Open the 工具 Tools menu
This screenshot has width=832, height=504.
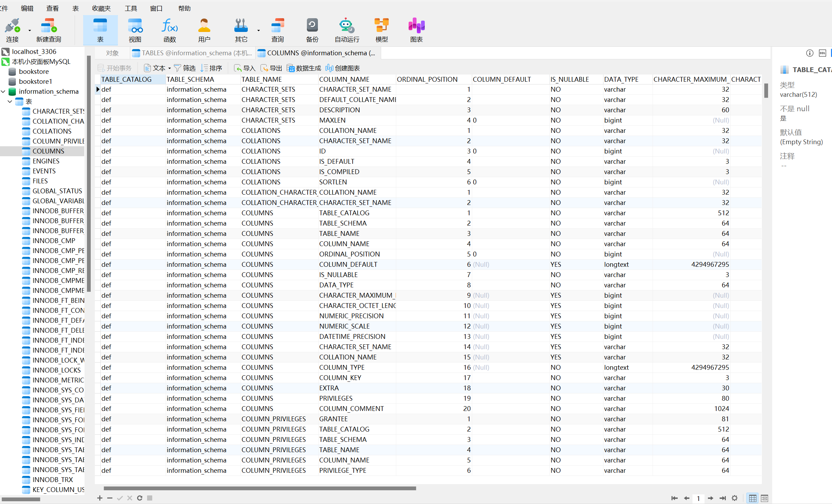[x=131, y=8]
